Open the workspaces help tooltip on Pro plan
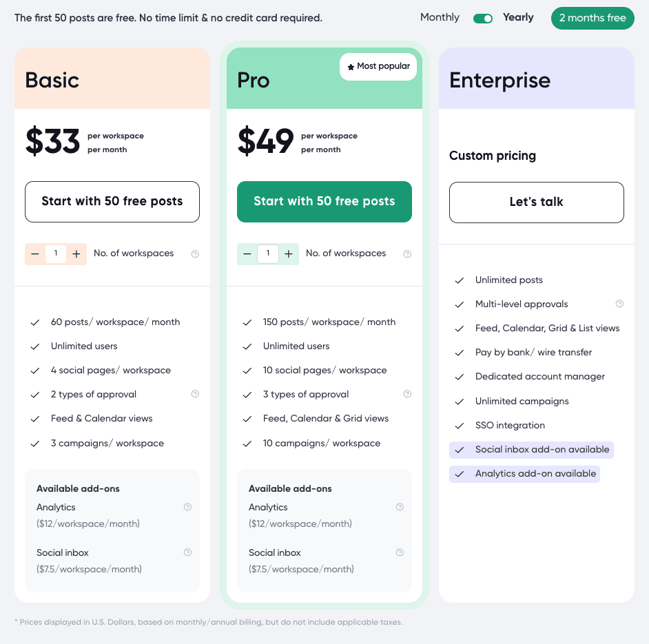This screenshot has height=644, width=649. pyautogui.click(x=407, y=254)
